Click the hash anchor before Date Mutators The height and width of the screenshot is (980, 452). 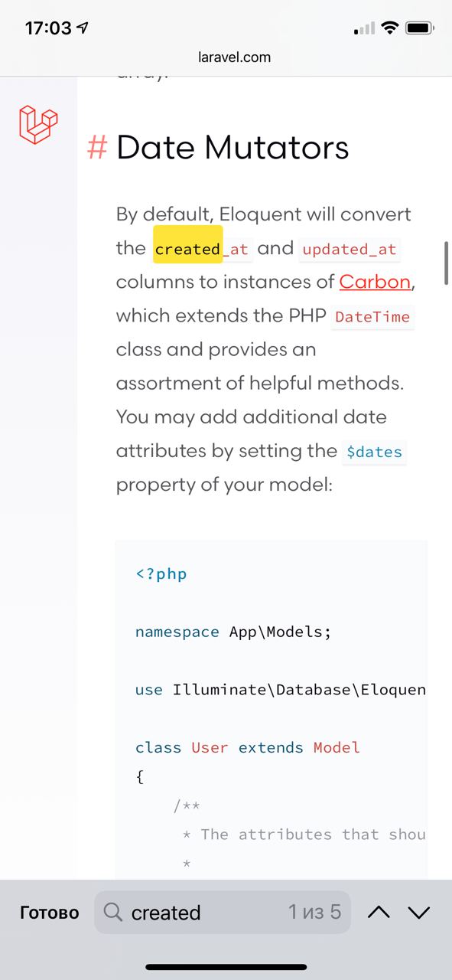97,147
